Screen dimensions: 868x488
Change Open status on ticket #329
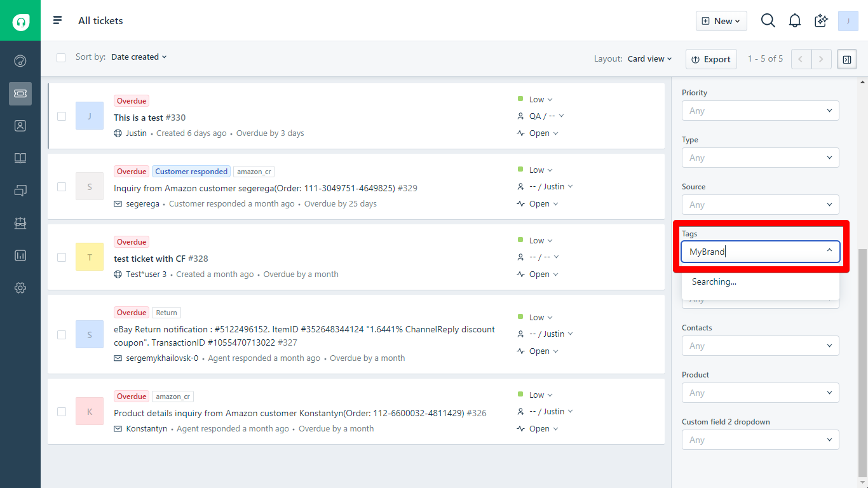pyautogui.click(x=538, y=204)
